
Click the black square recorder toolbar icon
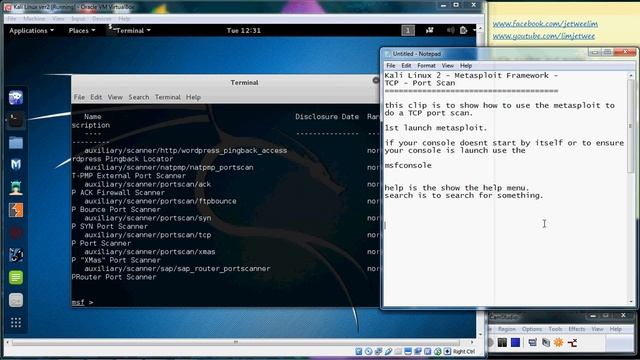pyautogui.click(x=502, y=343)
